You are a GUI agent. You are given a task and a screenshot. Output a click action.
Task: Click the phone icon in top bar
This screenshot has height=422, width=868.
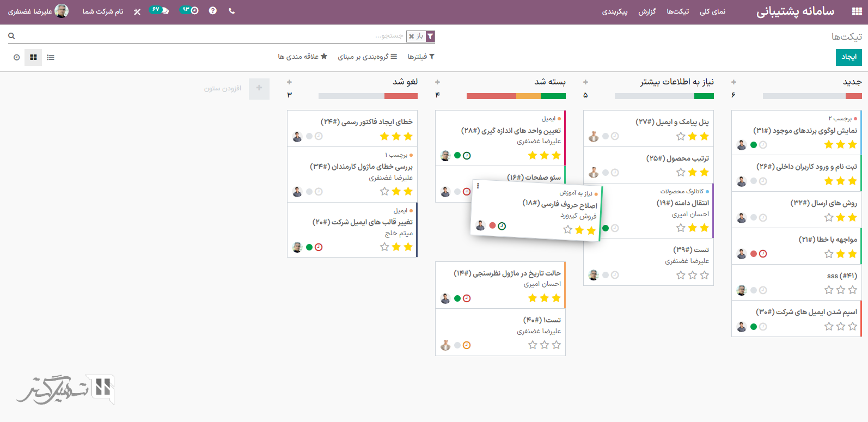click(232, 11)
